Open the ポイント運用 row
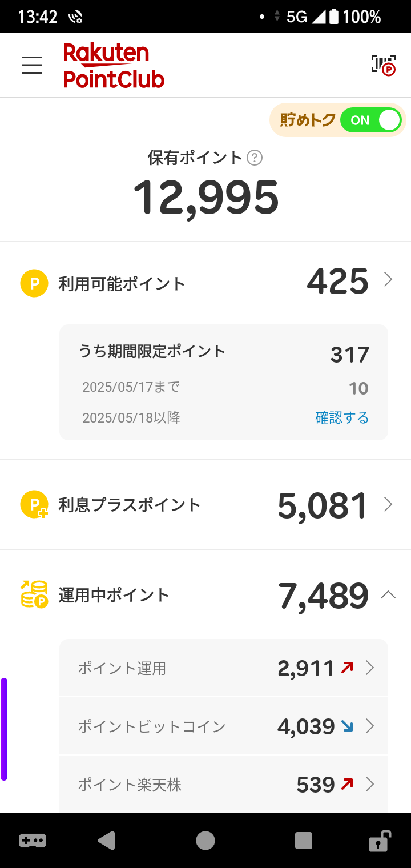This screenshot has height=868, width=411. 224,668
